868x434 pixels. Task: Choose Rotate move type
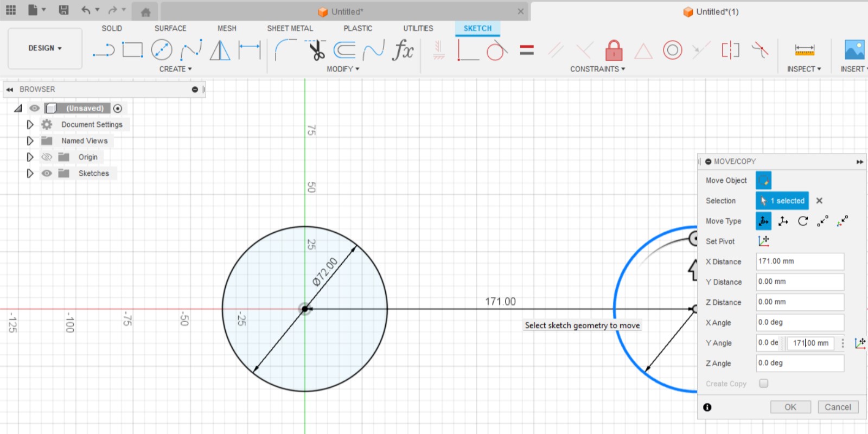[803, 221]
